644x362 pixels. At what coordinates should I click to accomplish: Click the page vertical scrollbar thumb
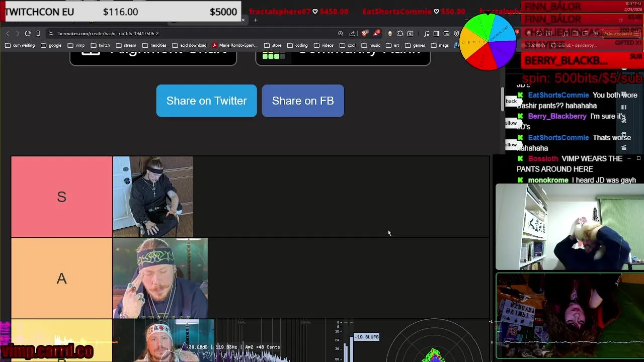click(x=502, y=99)
